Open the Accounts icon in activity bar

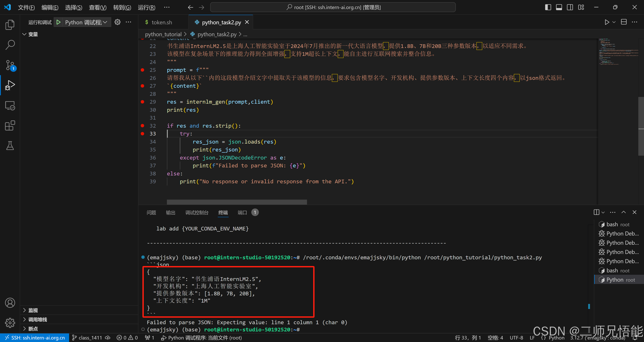click(x=10, y=303)
